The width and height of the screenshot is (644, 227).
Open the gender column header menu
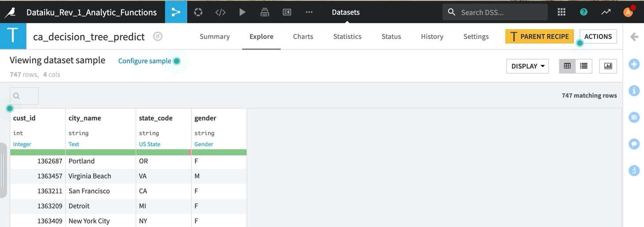tap(205, 118)
